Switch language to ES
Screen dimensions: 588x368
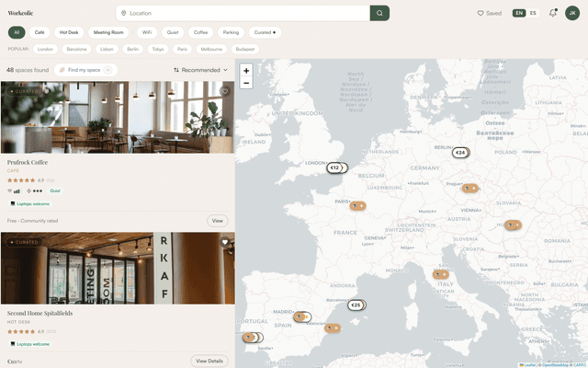click(x=533, y=13)
